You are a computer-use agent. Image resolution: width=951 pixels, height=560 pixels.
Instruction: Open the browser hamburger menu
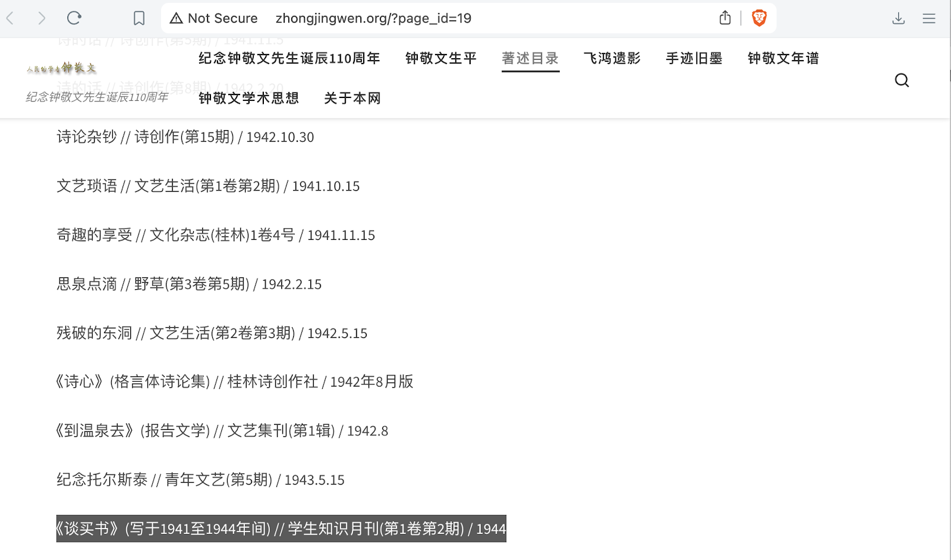(929, 18)
